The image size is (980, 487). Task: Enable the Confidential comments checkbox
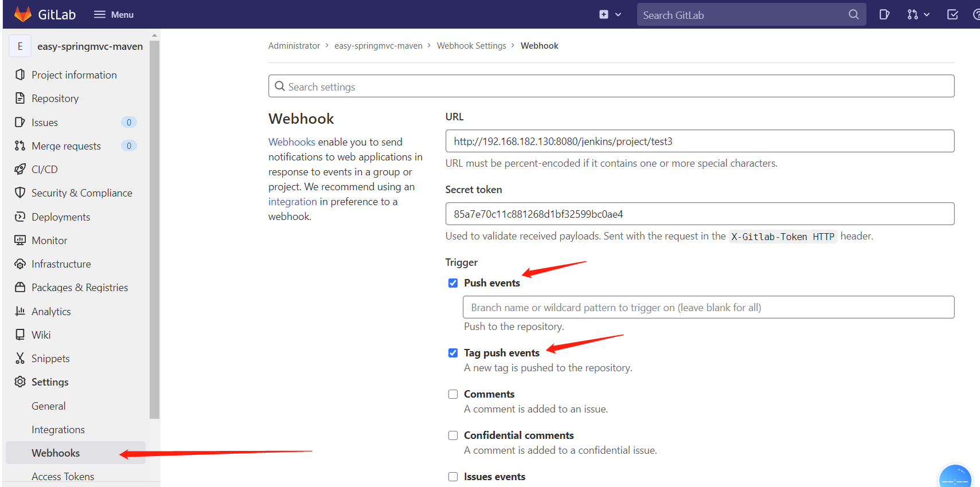coord(453,435)
